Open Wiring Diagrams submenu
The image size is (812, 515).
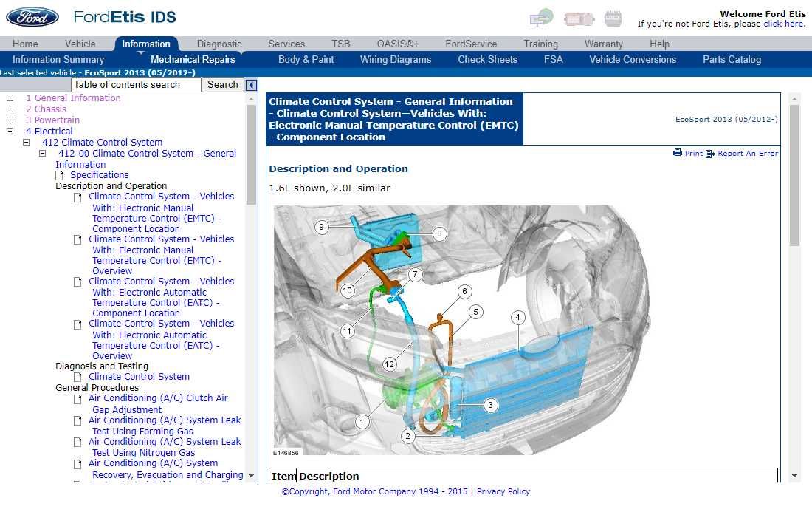(x=396, y=60)
